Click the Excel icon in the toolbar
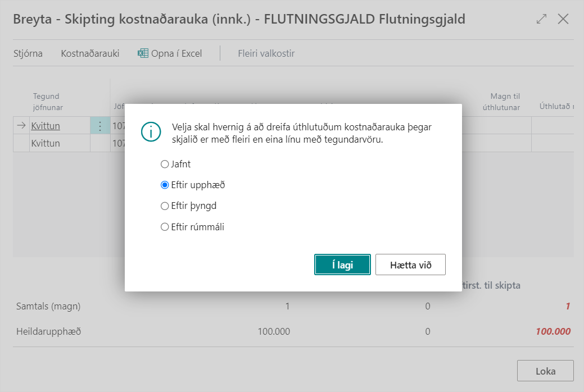Image resolution: width=584 pixels, height=392 pixels. coord(143,54)
